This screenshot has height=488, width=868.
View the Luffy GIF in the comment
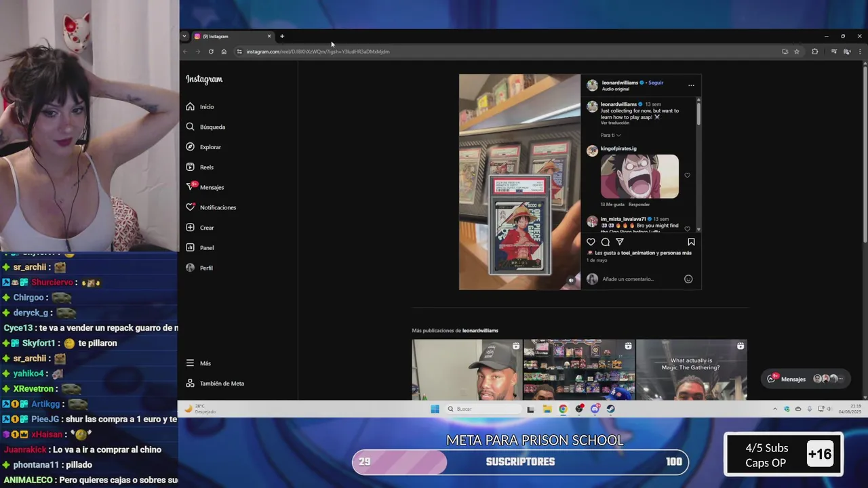pyautogui.click(x=639, y=176)
